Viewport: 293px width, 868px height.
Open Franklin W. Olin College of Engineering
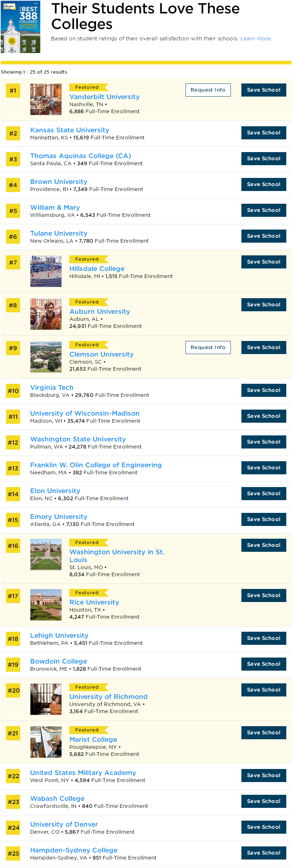click(x=96, y=465)
